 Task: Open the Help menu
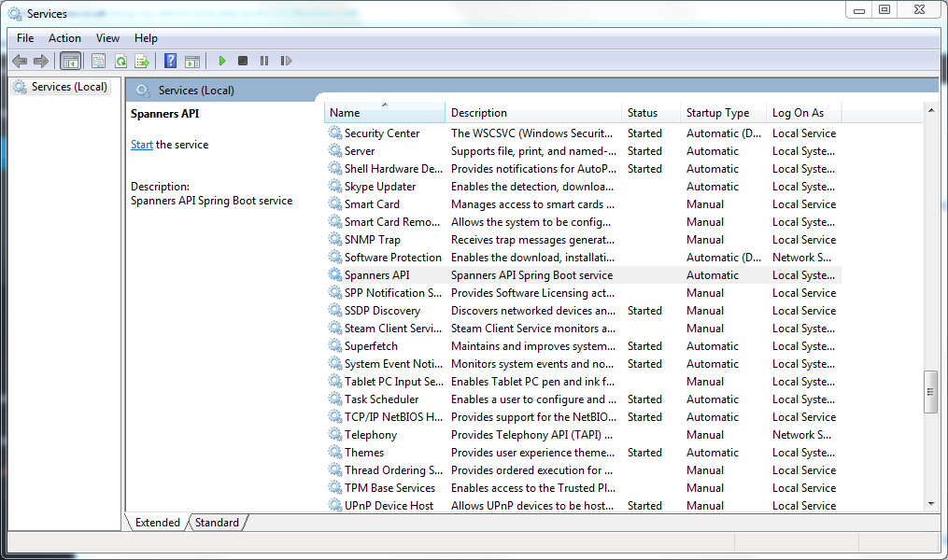[146, 38]
